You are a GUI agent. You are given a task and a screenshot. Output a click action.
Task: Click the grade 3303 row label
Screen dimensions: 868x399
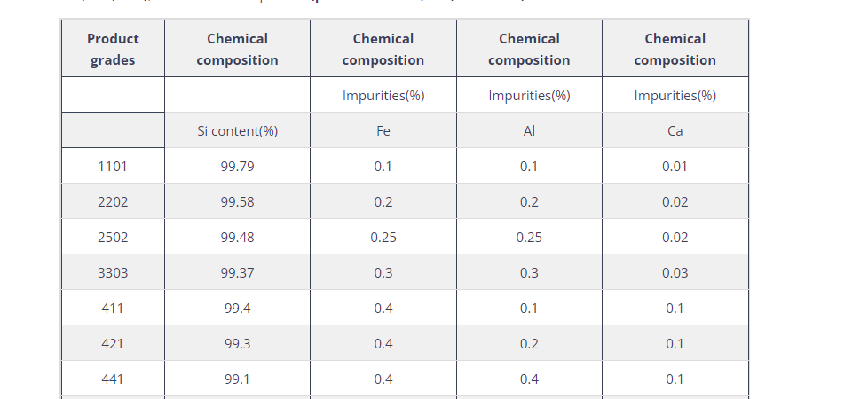[x=113, y=273]
